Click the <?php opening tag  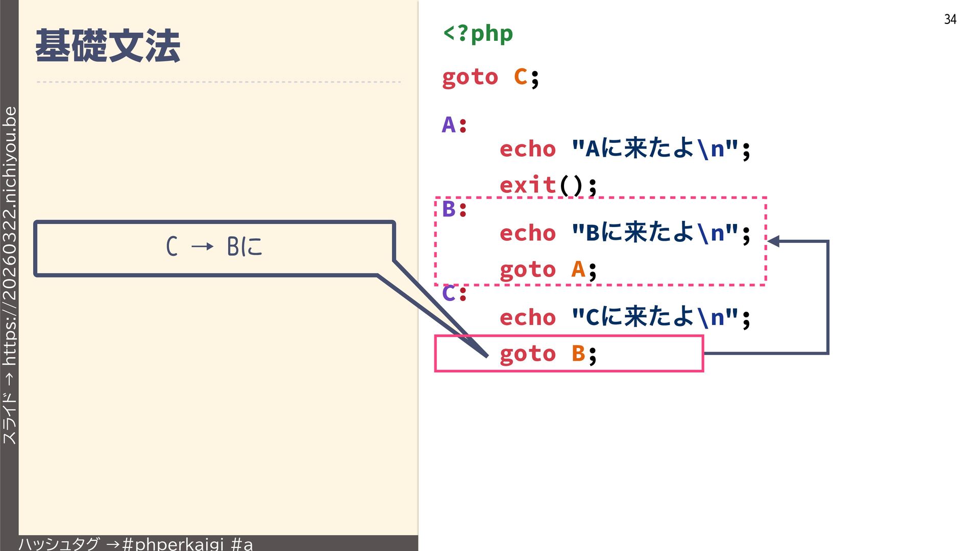point(478,34)
